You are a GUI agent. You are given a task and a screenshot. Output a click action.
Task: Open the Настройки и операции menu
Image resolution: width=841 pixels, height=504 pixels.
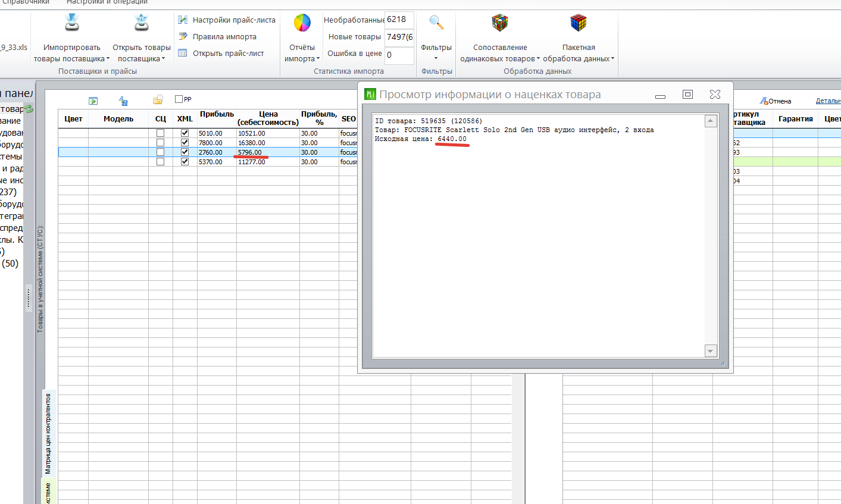pos(107,2)
